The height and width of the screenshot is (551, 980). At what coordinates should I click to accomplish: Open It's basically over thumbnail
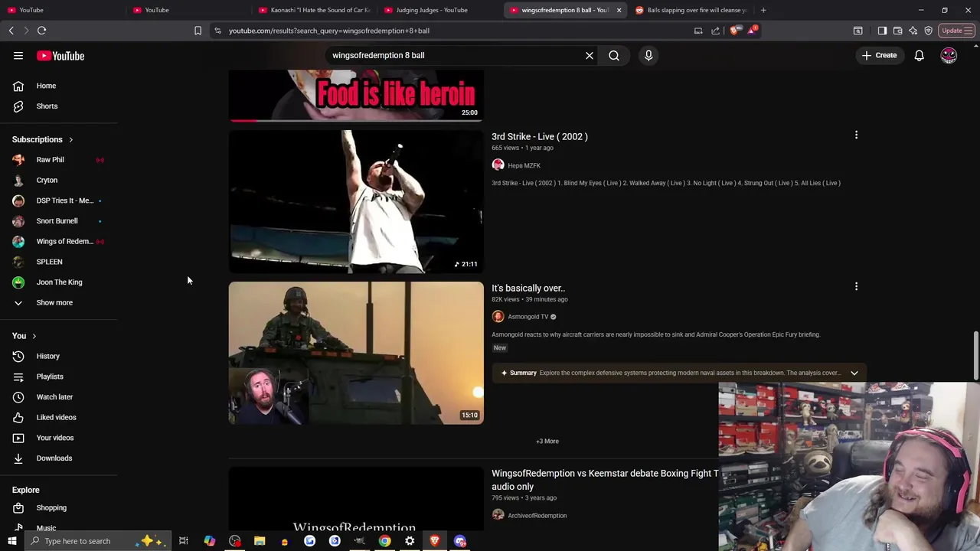tap(356, 353)
